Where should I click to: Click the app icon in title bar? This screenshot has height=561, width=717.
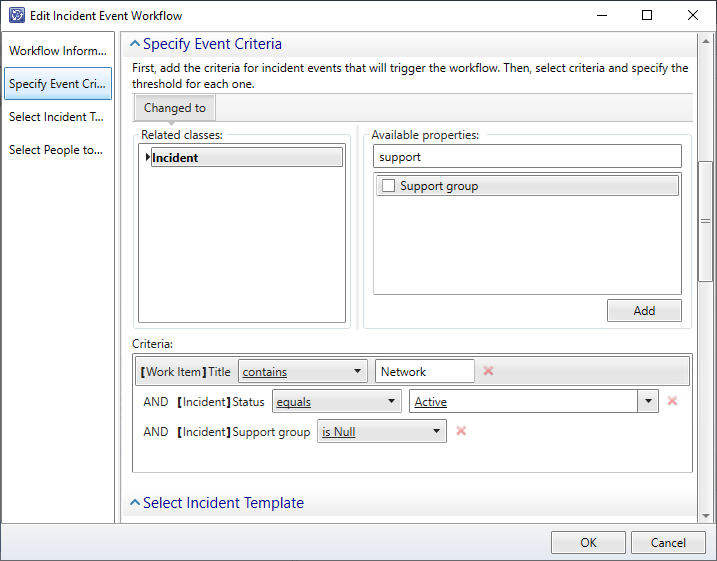coord(15,16)
